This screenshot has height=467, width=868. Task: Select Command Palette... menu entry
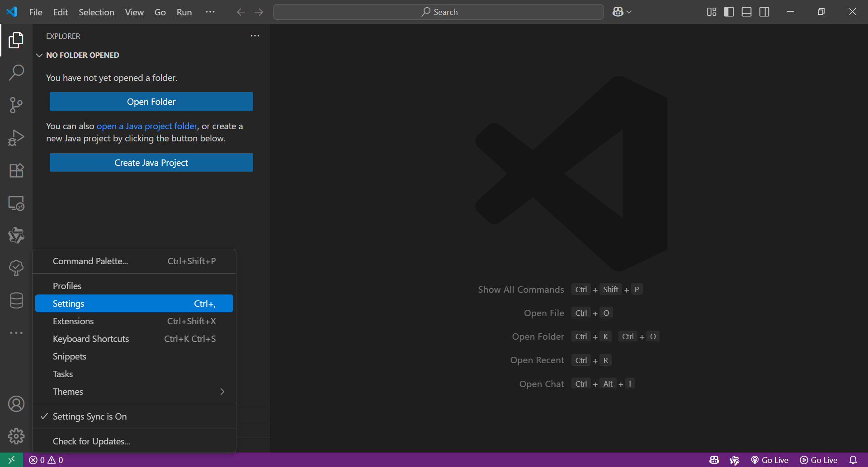[134, 261]
